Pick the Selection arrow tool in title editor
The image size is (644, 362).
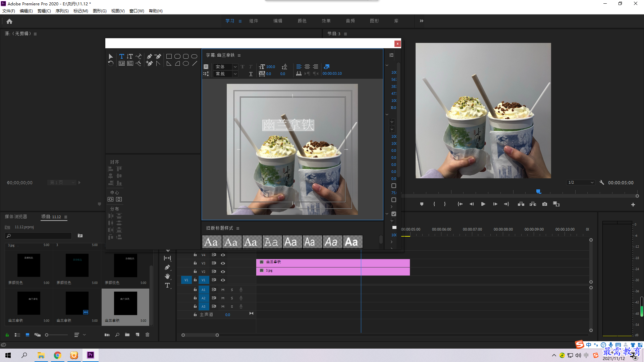pos(111,56)
